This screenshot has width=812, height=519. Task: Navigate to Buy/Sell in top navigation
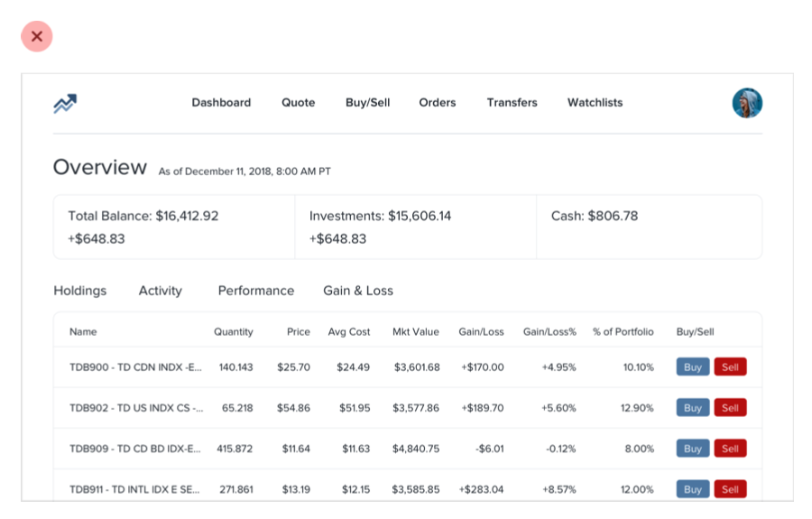click(367, 103)
